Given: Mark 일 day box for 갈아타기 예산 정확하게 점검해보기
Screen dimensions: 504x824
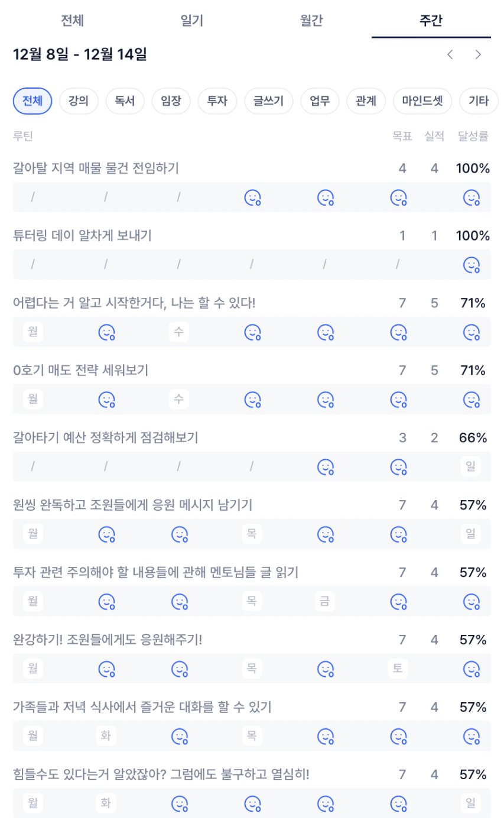Looking at the screenshot, I should point(471,467).
